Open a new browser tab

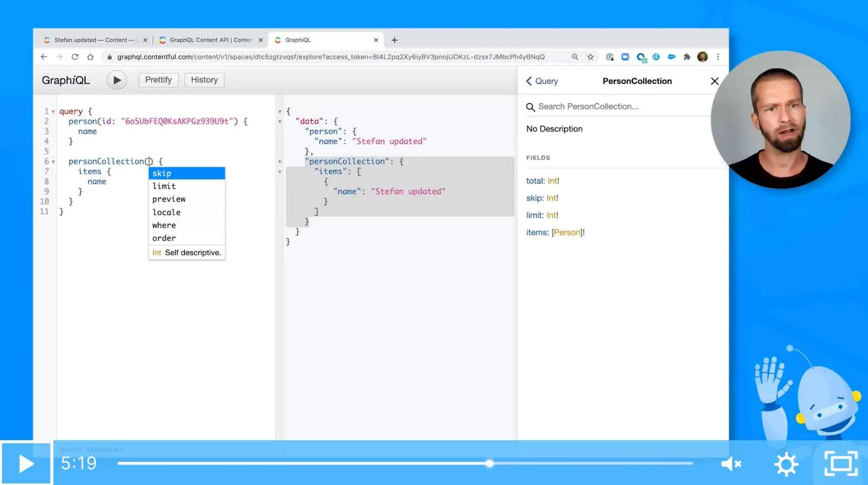(x=394, y=40)
